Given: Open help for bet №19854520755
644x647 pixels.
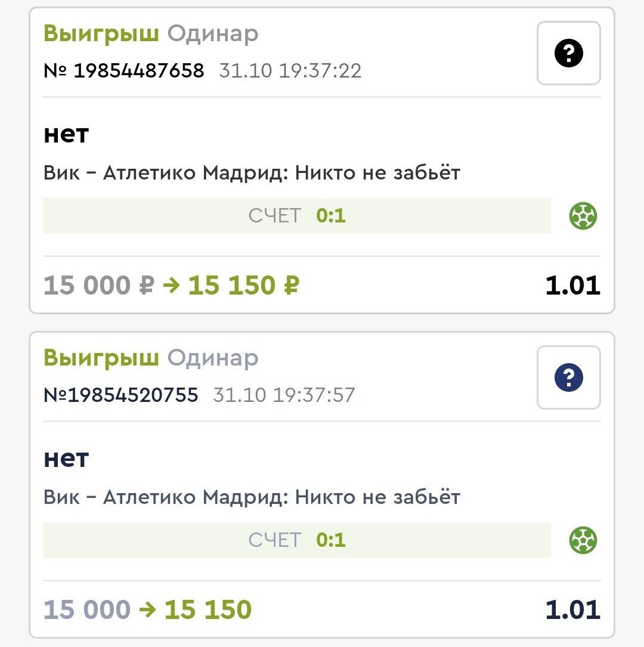Looking at the screenshot, I should 568,377.
